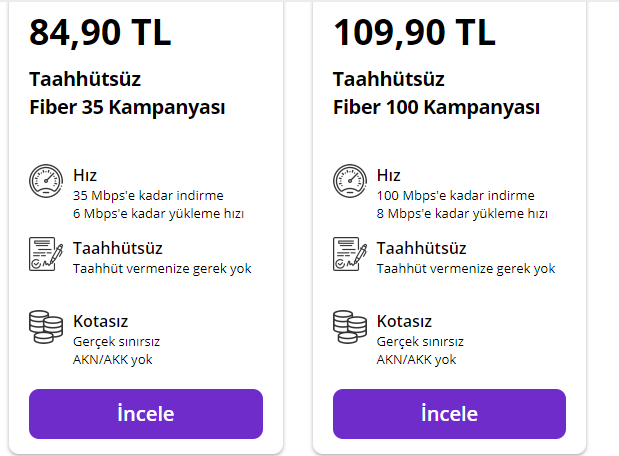Click the contract icon in Fiber 100 card
The image size is (619, 456).
click(x=350, y=254)
